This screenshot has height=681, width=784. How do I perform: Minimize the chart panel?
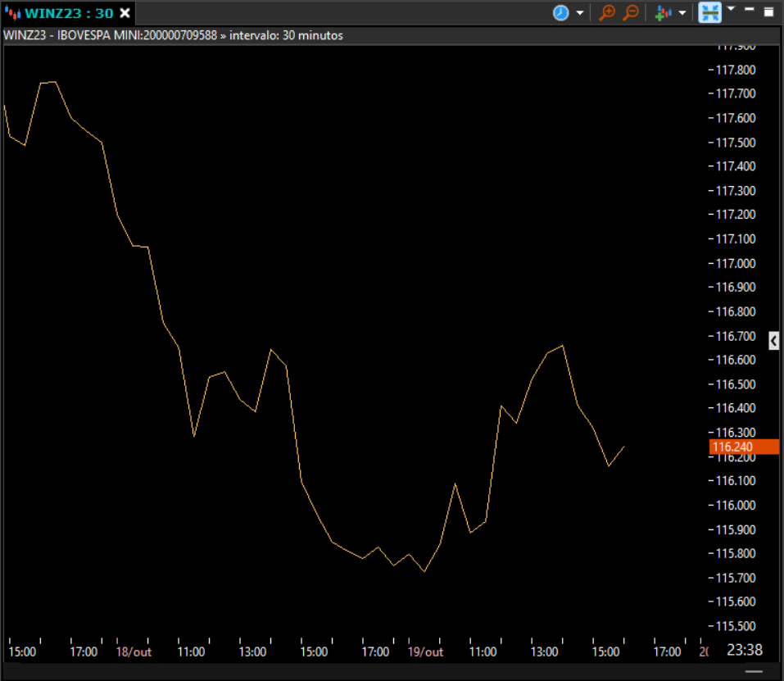(749, 9)
